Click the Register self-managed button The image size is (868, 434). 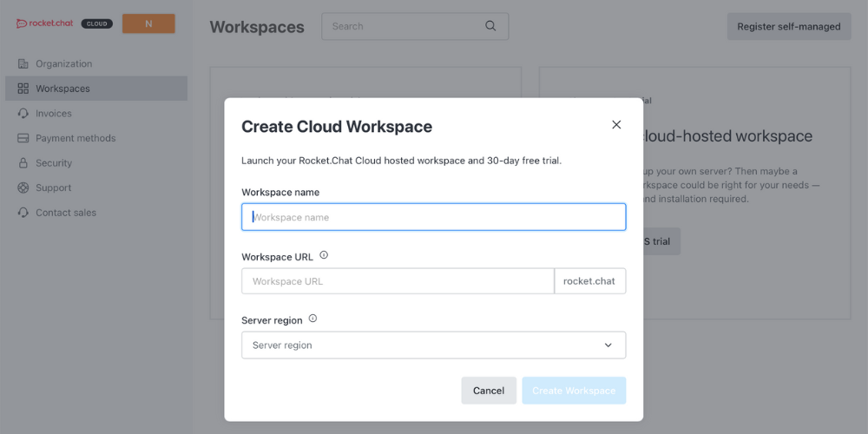coord(789,27)
